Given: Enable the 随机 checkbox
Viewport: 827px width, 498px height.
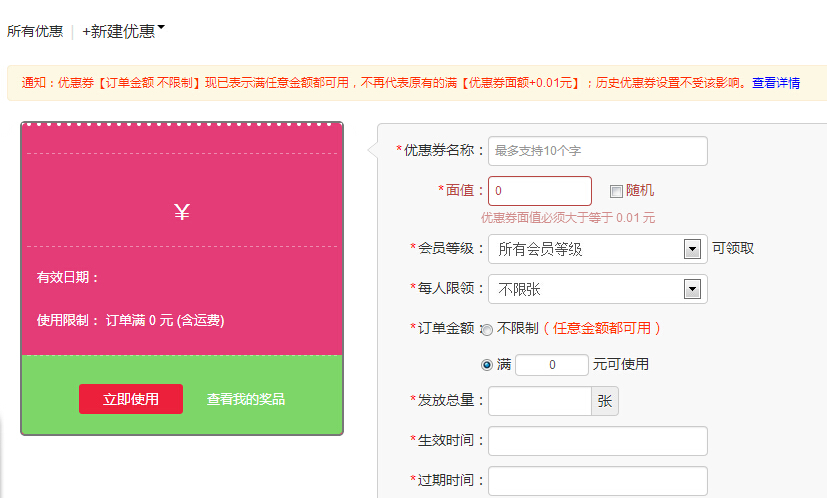Looking at the screenshot, I should tap(616, 191).
